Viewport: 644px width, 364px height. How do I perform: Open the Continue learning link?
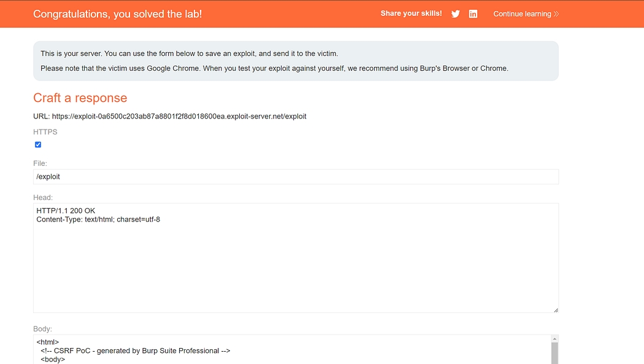(522, 14)
